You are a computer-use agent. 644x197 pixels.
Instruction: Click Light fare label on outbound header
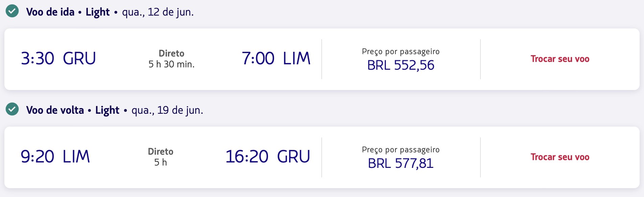pos(98,12)
